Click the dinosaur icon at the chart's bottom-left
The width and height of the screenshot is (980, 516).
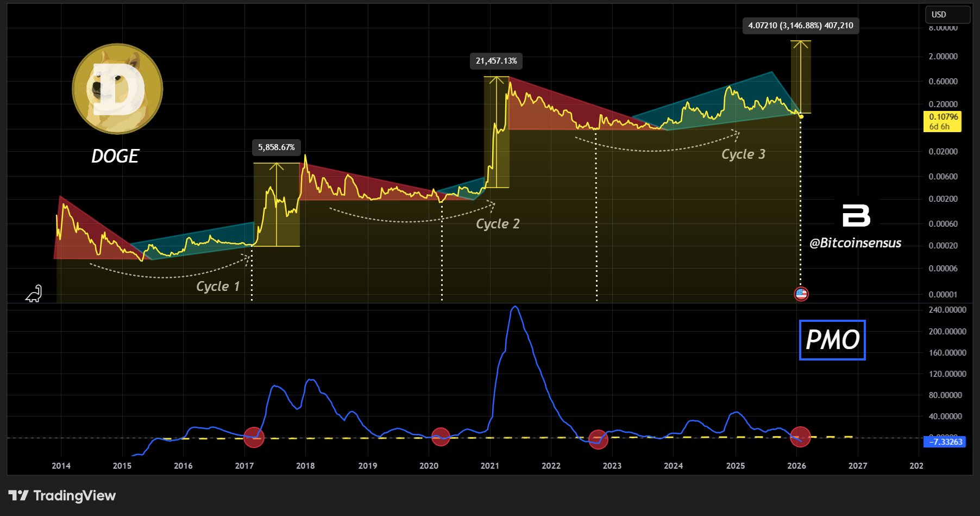34,294
